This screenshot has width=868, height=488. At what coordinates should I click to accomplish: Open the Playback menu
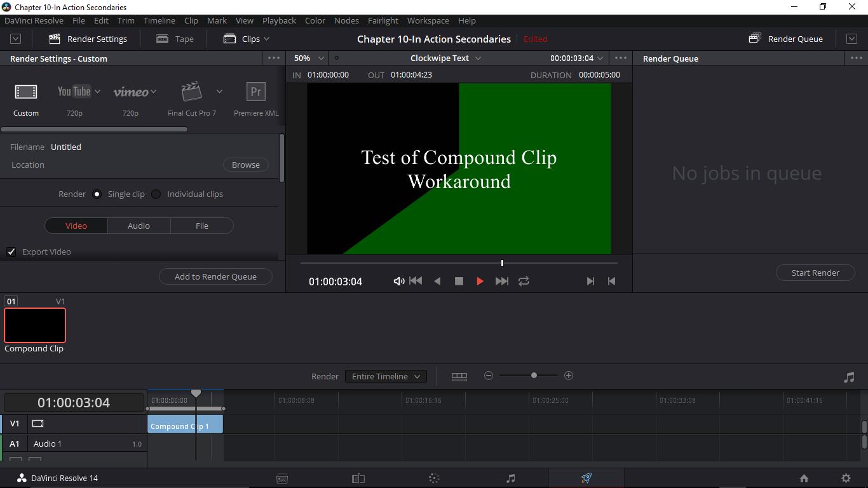[279, 20]
